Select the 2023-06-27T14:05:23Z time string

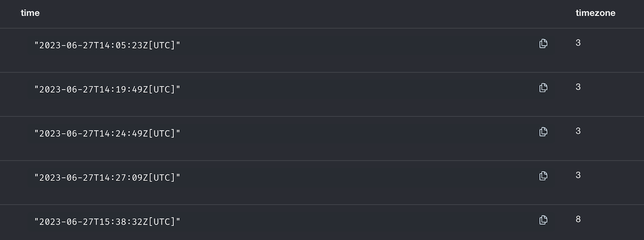(107, 45)
